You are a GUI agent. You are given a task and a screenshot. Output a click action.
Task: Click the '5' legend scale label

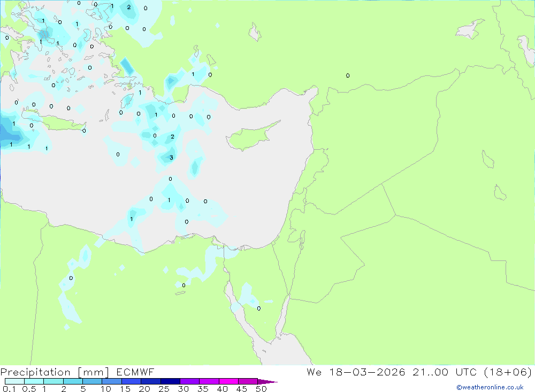tap(83, 389)
